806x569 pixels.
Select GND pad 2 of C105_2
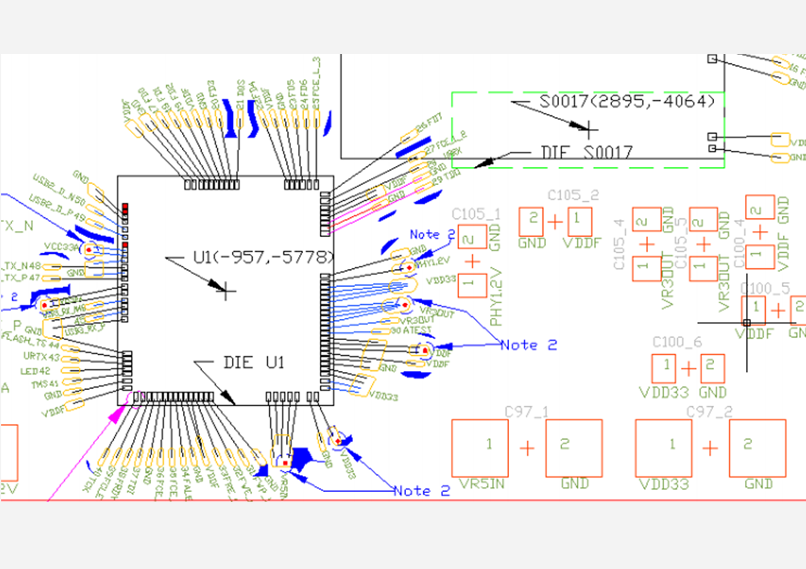coord(532,218)
